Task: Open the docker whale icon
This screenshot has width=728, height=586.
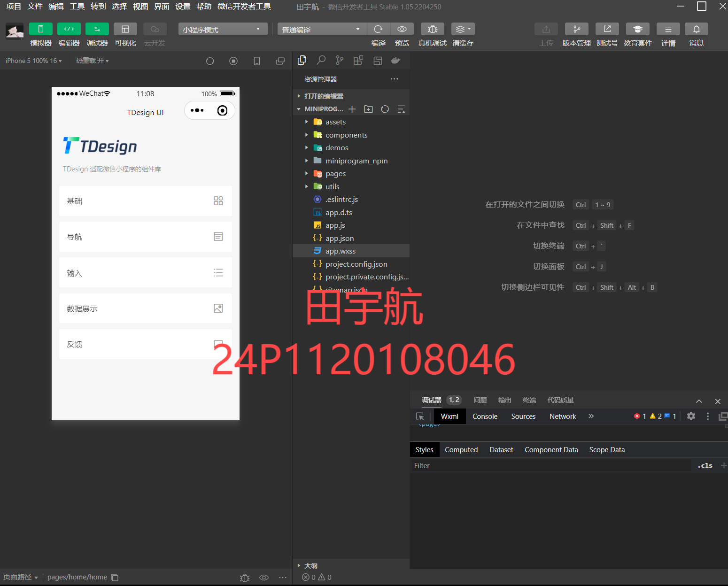Action: click(x=396, y=60)
